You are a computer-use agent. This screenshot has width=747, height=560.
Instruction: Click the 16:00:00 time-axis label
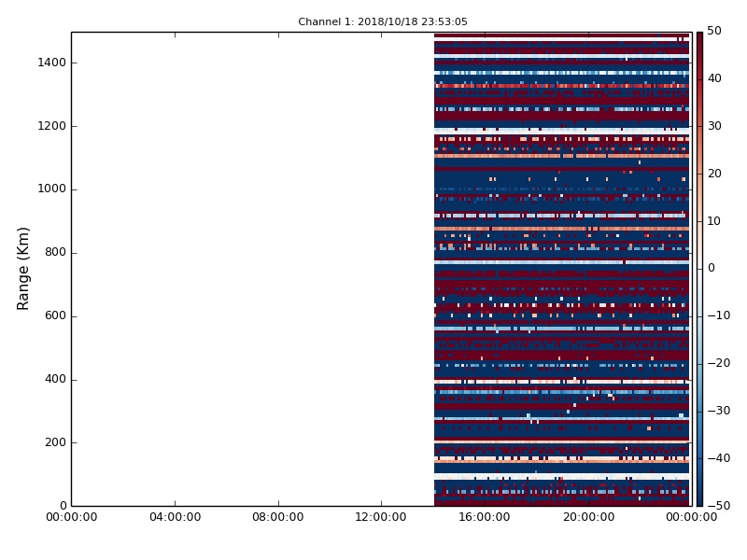pos(485,517)
